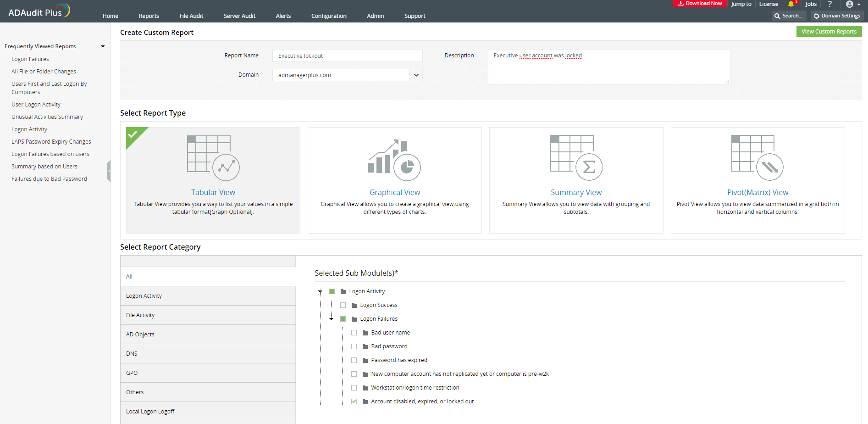Click the License link

point(768,4)
